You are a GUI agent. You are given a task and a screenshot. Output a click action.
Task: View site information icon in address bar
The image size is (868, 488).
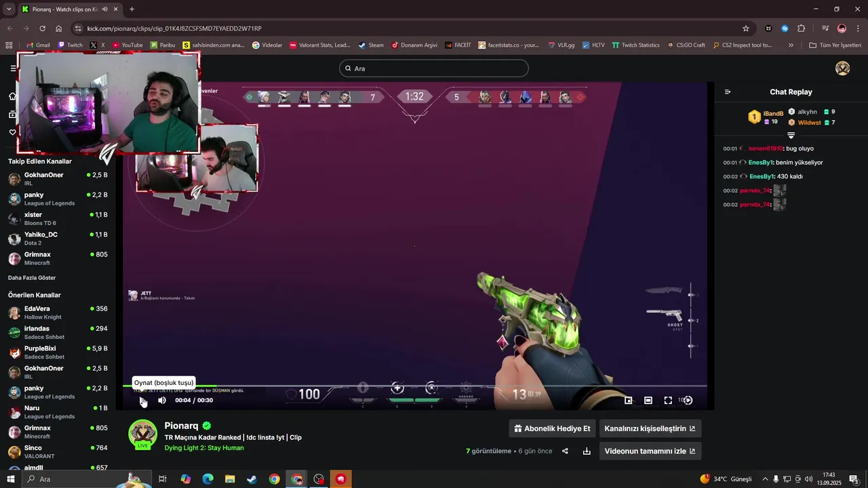coord(78,28)
